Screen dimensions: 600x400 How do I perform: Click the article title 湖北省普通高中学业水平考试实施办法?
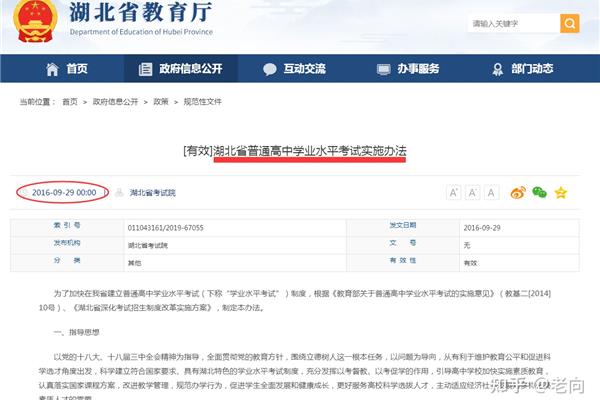click(x=310, y=151)
